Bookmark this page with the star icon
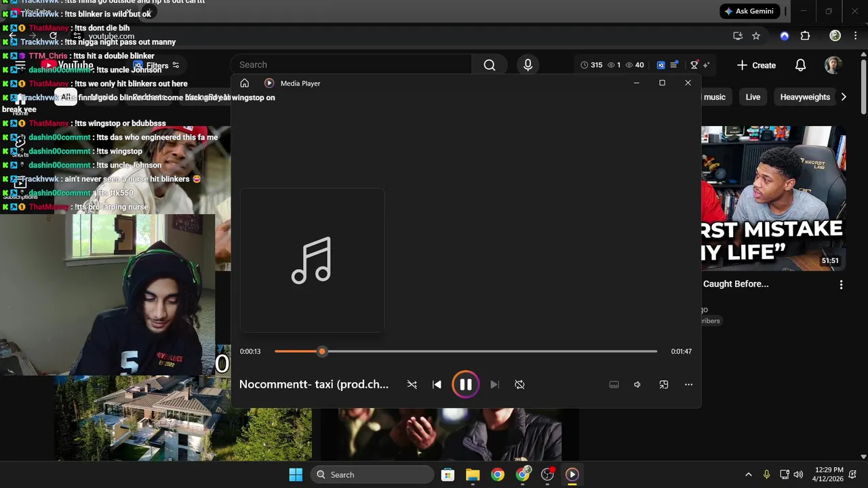Screen dimensions: 868x488 tap(756, 36)
